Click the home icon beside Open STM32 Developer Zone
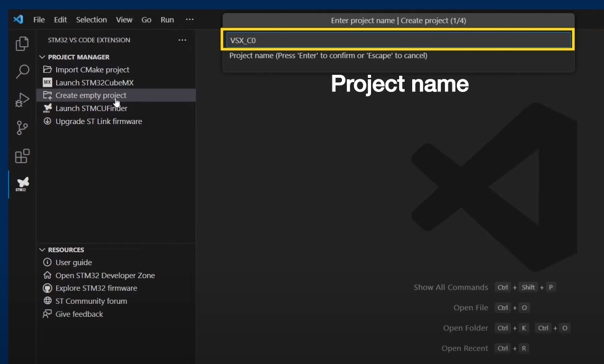 [x=47, y=276]
